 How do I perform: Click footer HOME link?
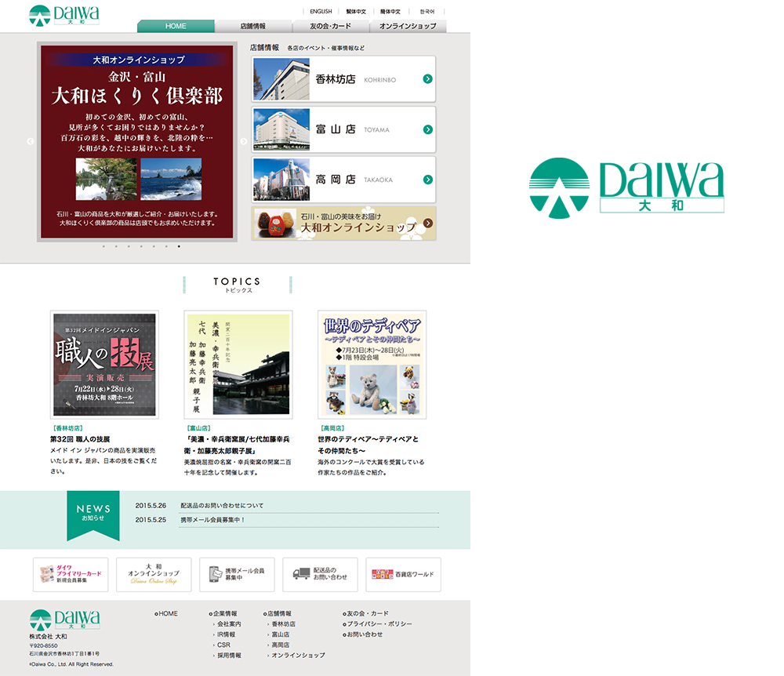166,613
